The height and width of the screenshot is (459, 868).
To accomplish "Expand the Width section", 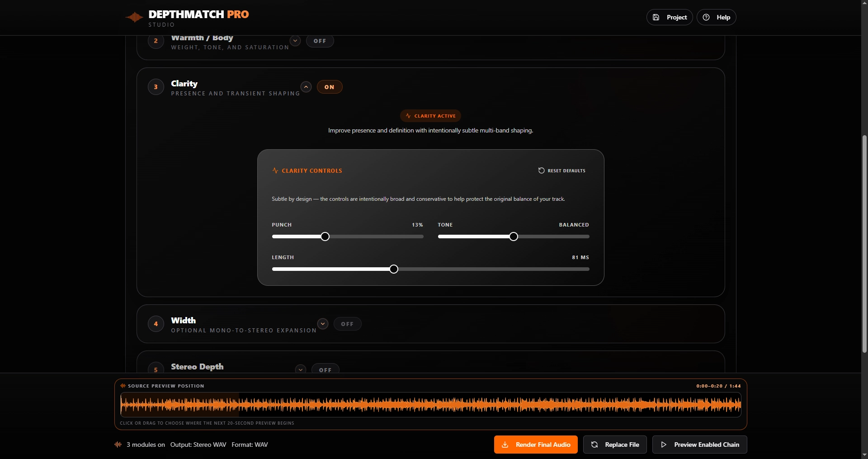I will click(x=323, y=324).
